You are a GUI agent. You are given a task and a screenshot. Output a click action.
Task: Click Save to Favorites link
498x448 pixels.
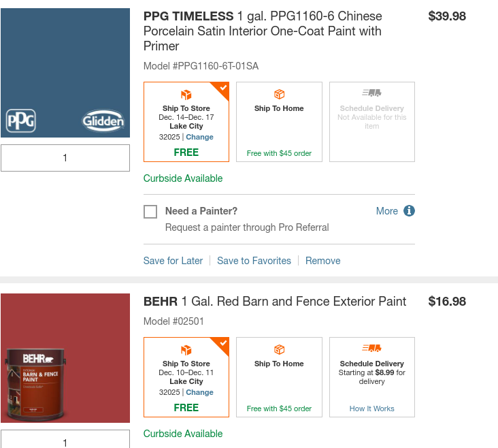254,261
